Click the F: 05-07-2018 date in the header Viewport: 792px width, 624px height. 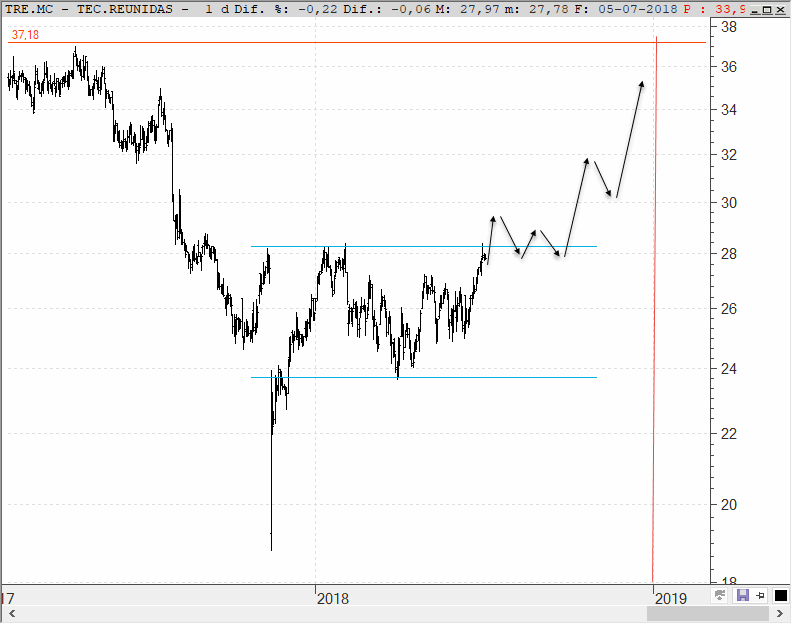(x=626, y=9)
